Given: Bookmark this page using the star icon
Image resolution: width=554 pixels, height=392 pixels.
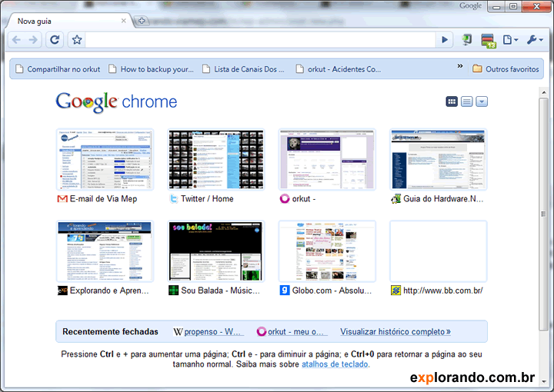Looking at the screenshot, I should 77,40.
